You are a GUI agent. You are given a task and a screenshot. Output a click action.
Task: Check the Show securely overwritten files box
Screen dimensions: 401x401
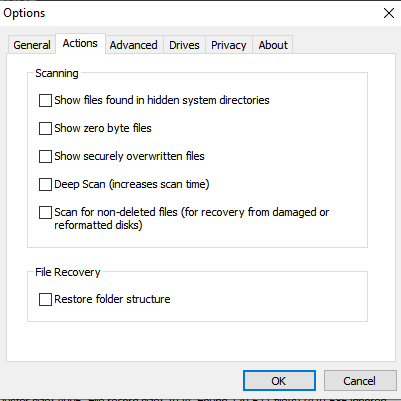point(45,156)
